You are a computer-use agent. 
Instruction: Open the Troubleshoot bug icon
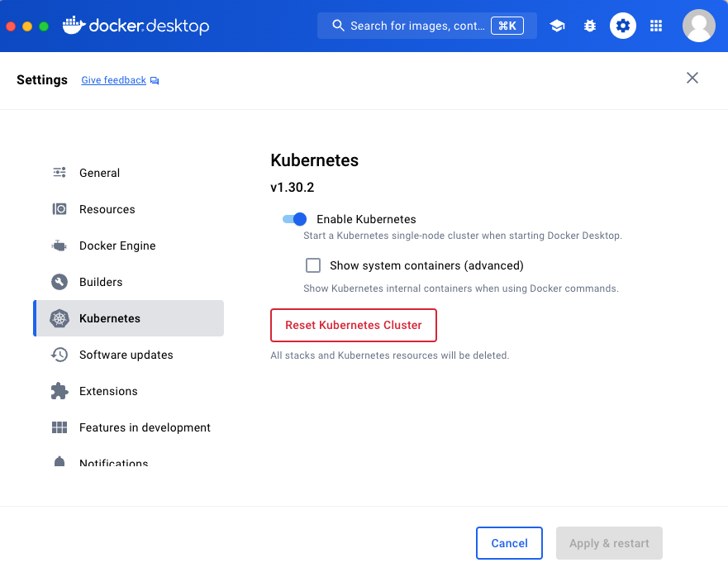coord(590,26)
